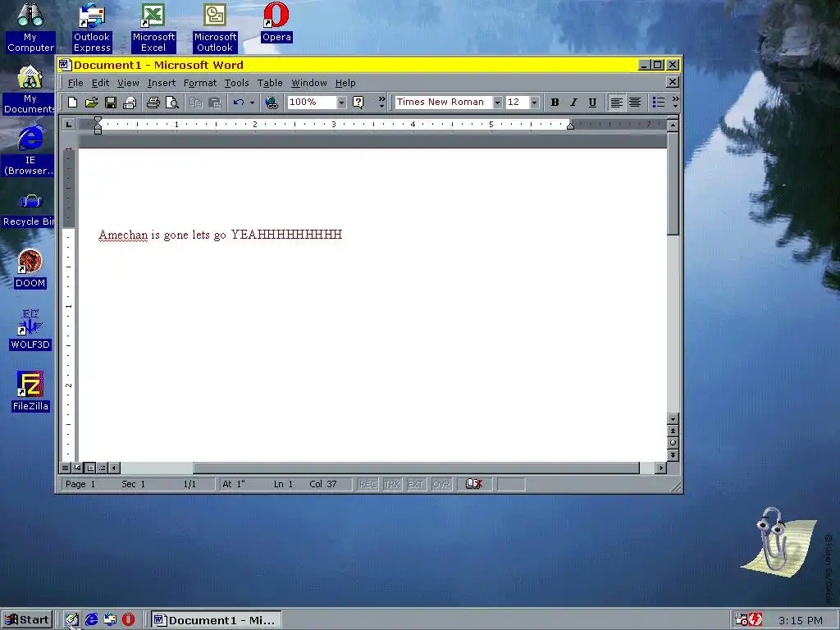Screen dimensions: 840x630
Task: Click the E-mail recipient toolbar icon
Action: (x=129, y=103)
